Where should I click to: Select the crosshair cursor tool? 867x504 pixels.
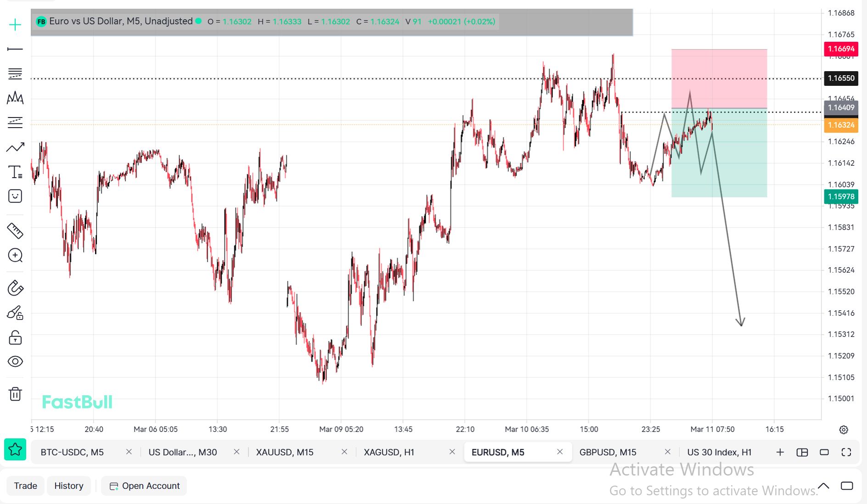15,25
